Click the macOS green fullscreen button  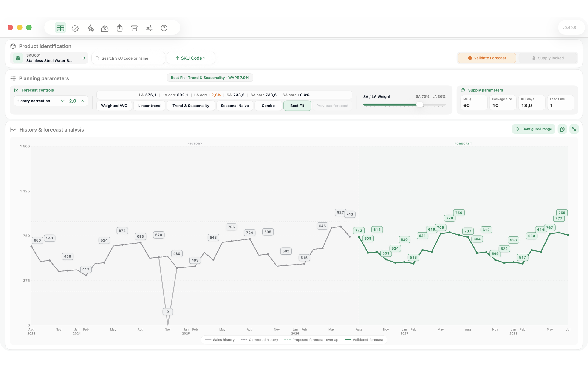(29, 28)
